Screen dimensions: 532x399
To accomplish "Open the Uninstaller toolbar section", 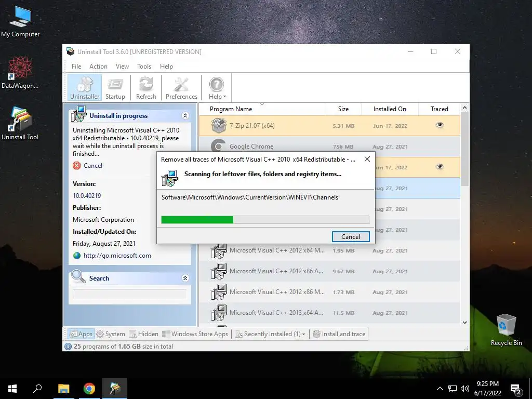I will 85,87.
